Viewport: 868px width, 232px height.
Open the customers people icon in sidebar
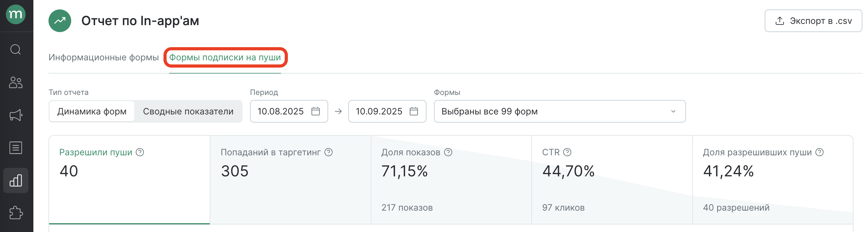(x=15, y=82)
